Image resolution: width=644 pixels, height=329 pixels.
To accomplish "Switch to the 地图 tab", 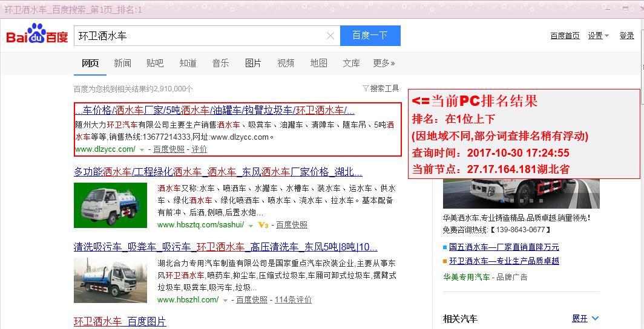I will click(x=319, y=63).
